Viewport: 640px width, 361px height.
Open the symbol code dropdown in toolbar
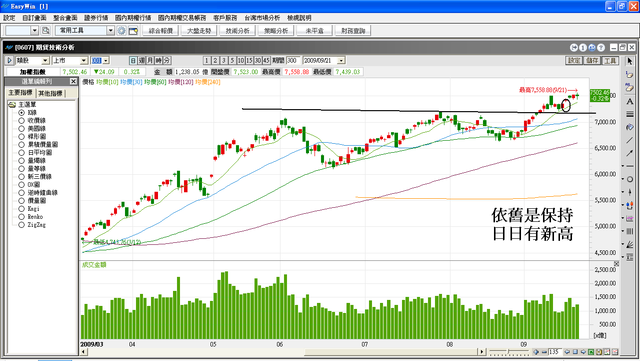pos(34,31)
